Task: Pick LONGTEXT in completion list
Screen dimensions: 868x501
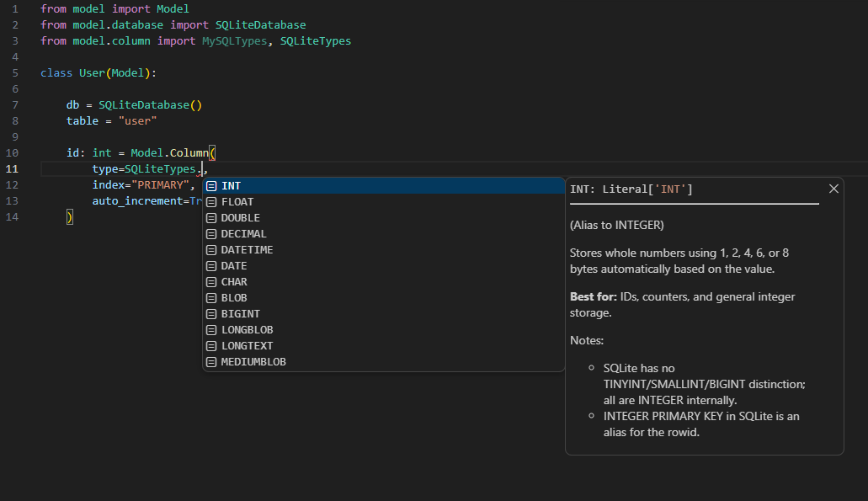Action: pos(384,347)
